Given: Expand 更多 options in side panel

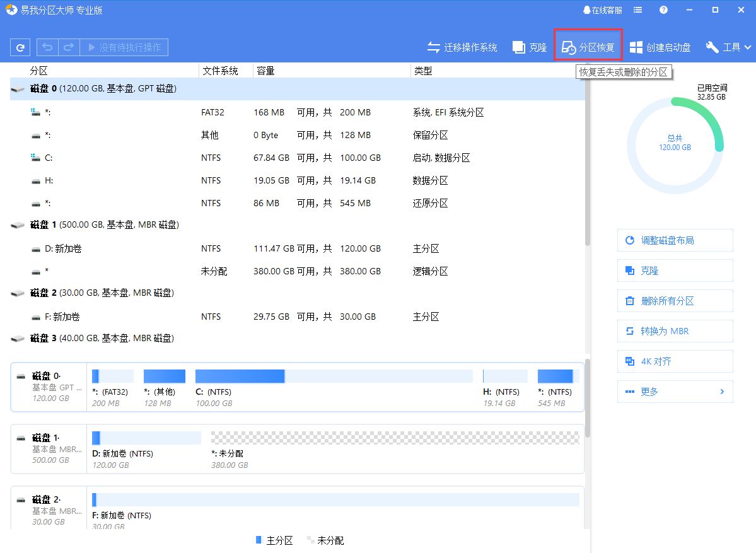Looking at the screenshot, I should (x=675, y=392).
